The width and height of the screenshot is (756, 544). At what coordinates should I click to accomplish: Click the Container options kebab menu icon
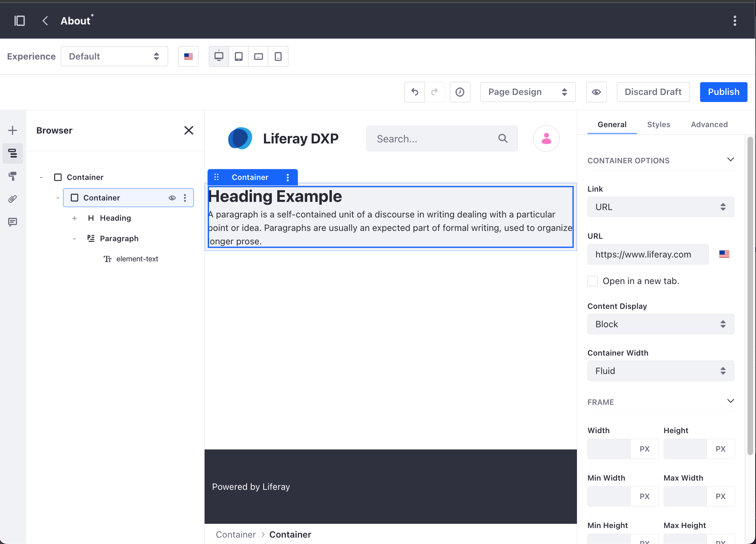[288, 177]
